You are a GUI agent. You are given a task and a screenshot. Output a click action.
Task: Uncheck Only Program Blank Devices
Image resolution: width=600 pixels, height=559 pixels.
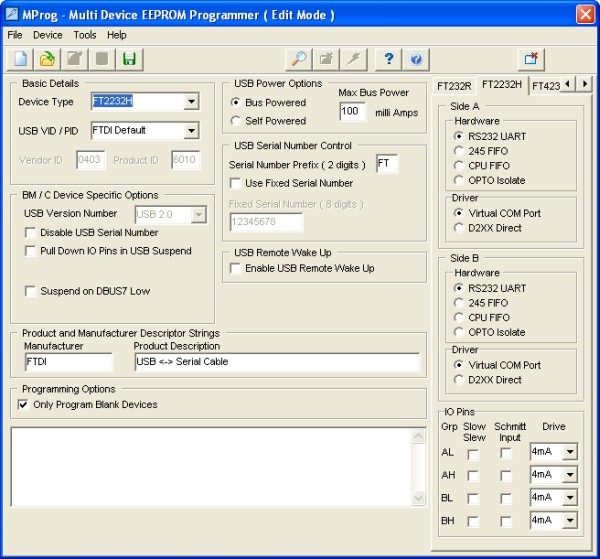23,404
